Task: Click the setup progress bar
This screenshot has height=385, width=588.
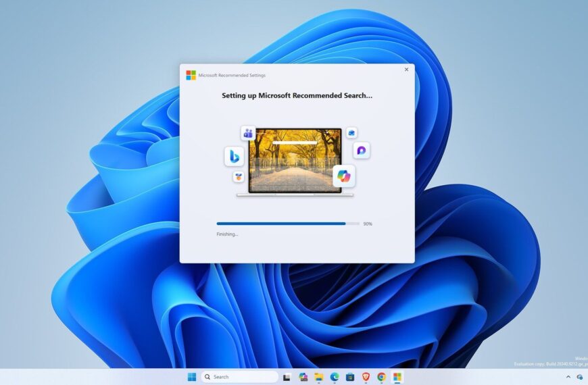Action: point(288,224)
